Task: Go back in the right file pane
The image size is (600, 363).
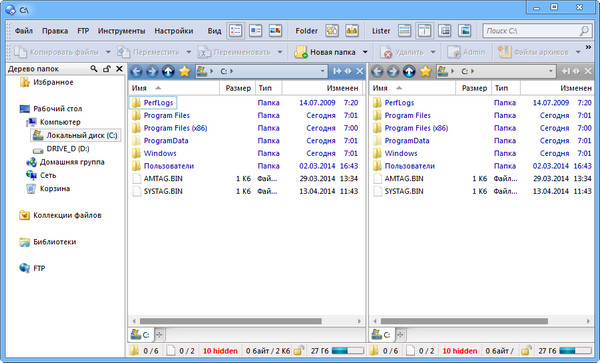Action: (377, 71)
